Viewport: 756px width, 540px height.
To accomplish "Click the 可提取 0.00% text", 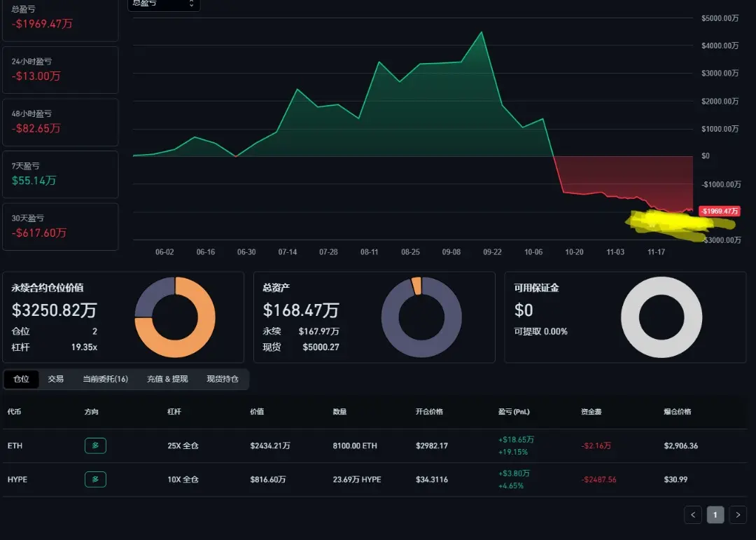I will point(540,331).
